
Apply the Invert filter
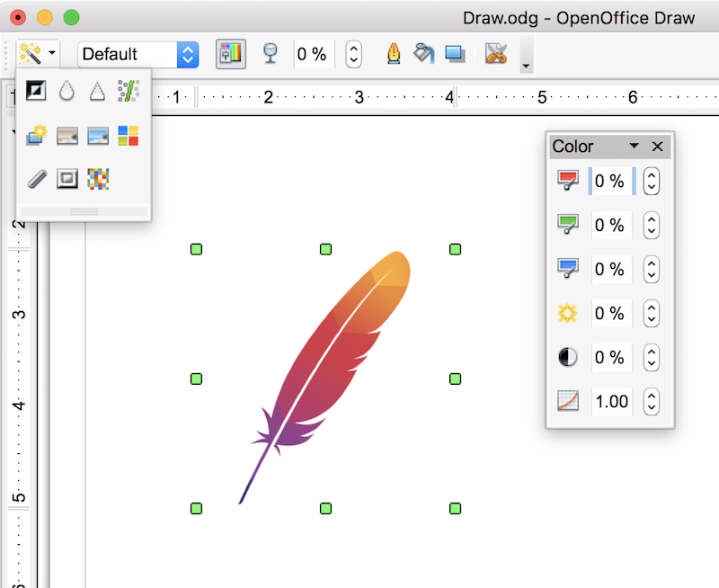(35, 90)
